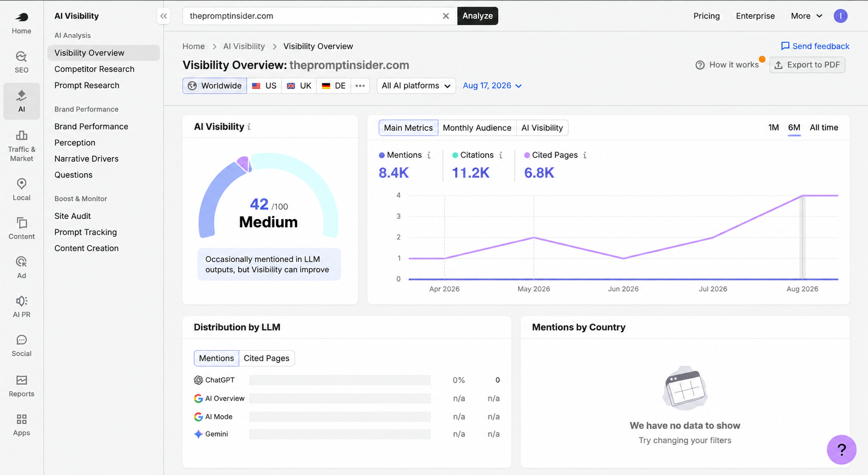Select the DE region filter
The image size is (868, 475).
333,85
